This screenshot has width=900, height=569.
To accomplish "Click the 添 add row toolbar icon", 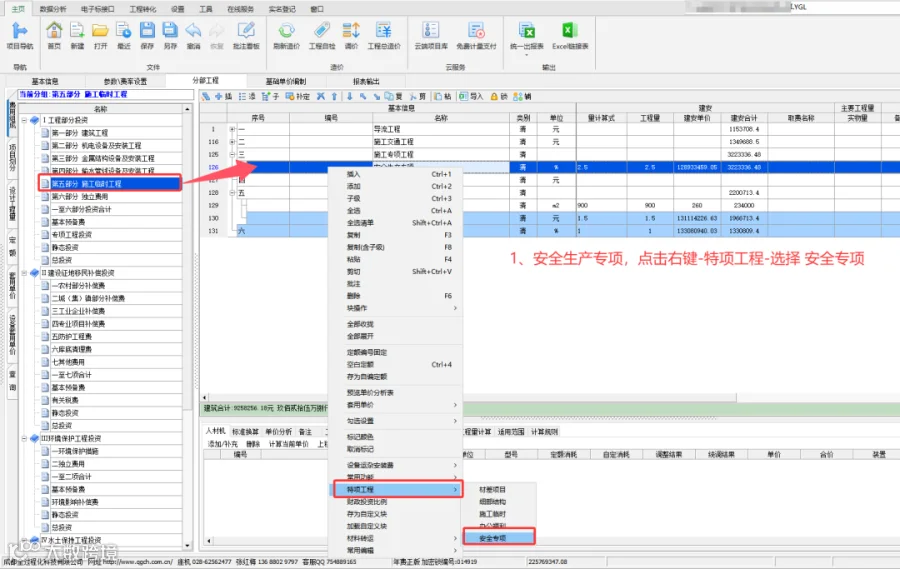I will 247,96.
